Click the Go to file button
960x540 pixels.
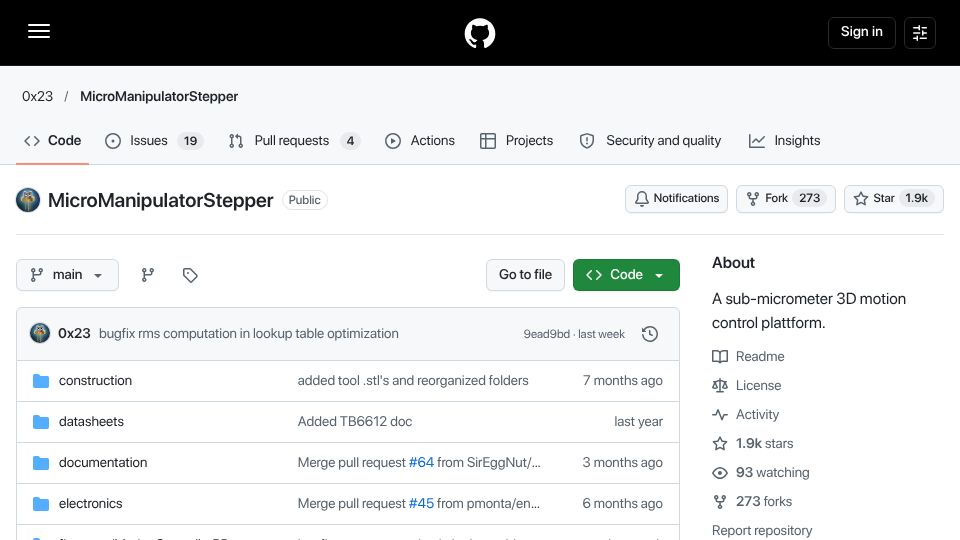pos(525,275)
